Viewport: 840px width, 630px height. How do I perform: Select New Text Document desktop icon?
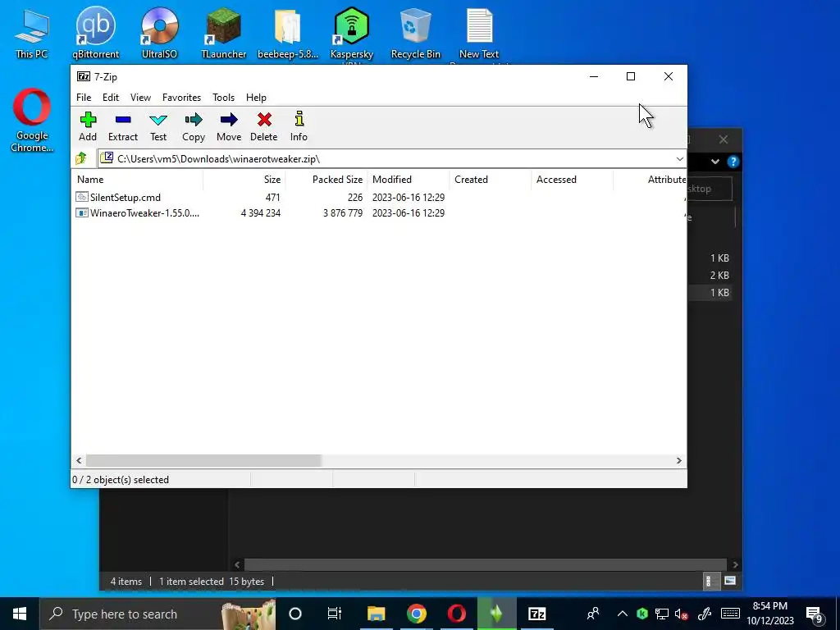[479, 33]
